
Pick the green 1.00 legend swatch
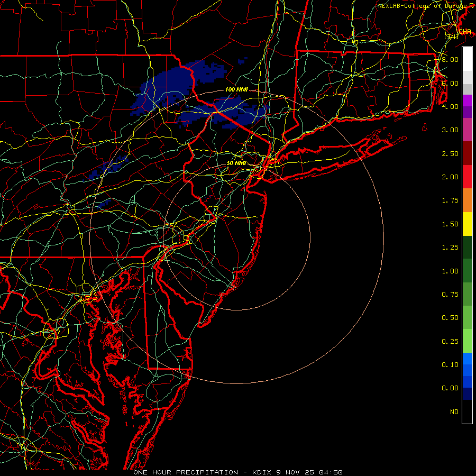coord(467,271)
